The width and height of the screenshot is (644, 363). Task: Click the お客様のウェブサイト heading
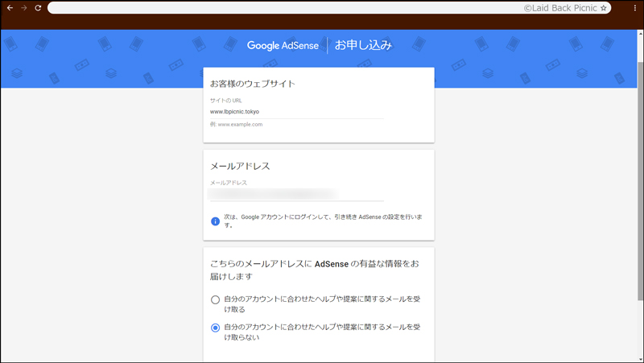[253, 84]
